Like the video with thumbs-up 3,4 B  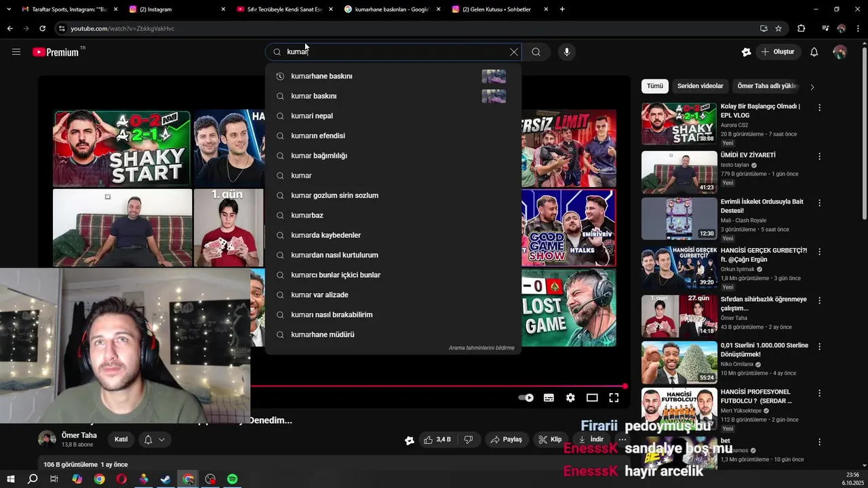point(437,440)
